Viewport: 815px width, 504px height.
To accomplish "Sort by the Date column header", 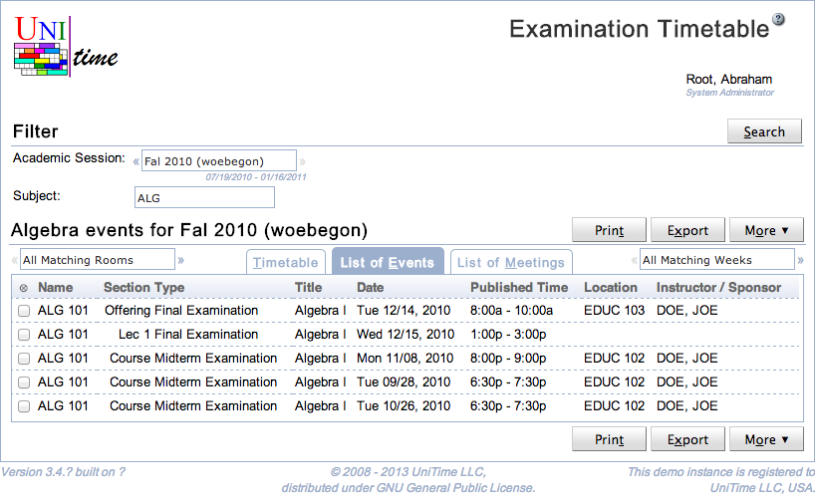I will point(370,287).
